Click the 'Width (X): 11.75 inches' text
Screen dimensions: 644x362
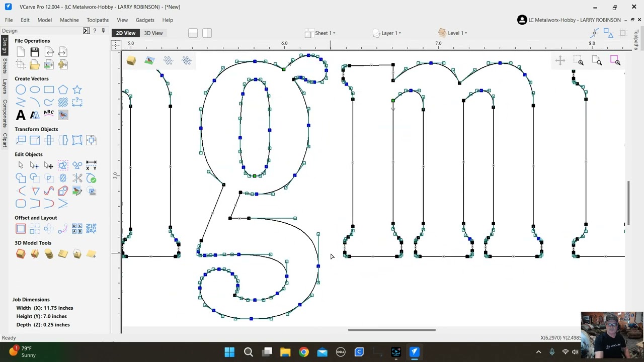click(x=45, y=308)
